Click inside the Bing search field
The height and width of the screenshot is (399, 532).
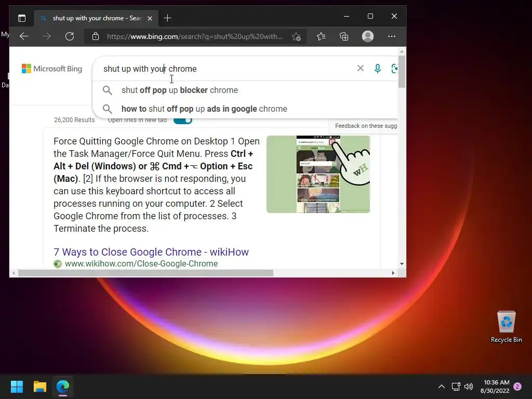pyautogui.click(x=228, y=69)
